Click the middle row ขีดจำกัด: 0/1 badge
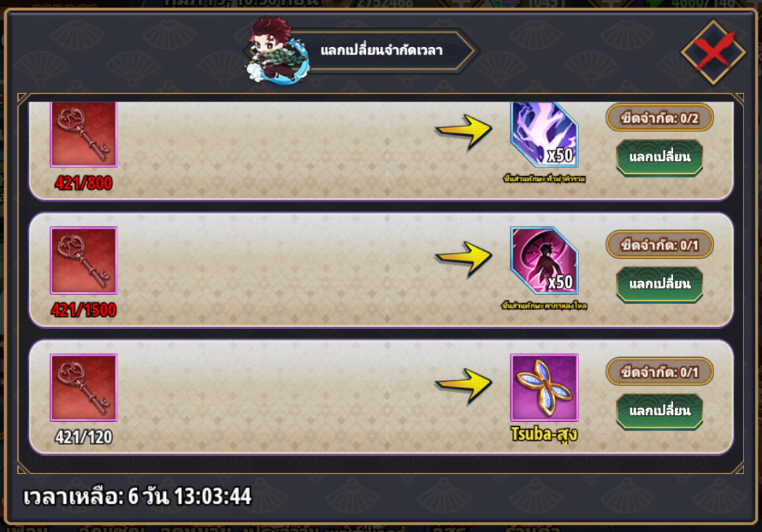This screenshot has width=762, height=532. (660, 244)
